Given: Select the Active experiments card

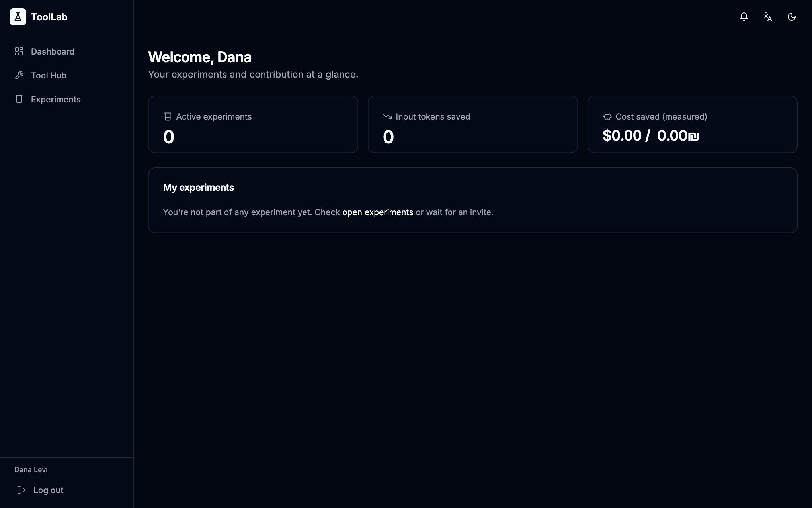Looking at the screenshot, I should pyautogui.click(x=253, y=124).
